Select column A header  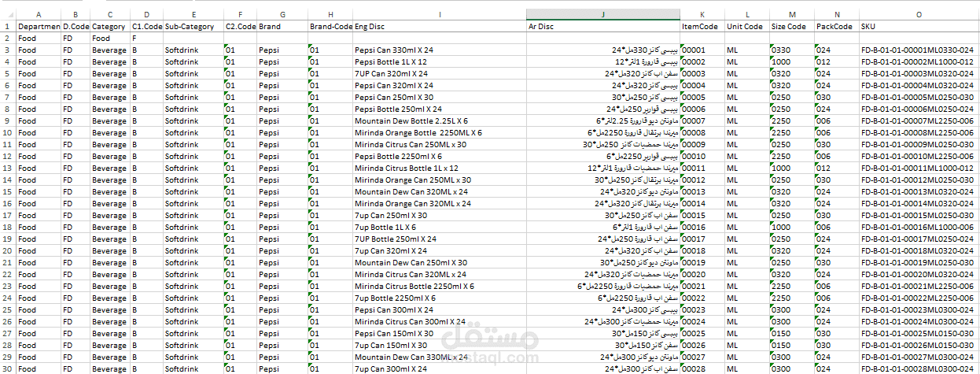tap(39, 14)
